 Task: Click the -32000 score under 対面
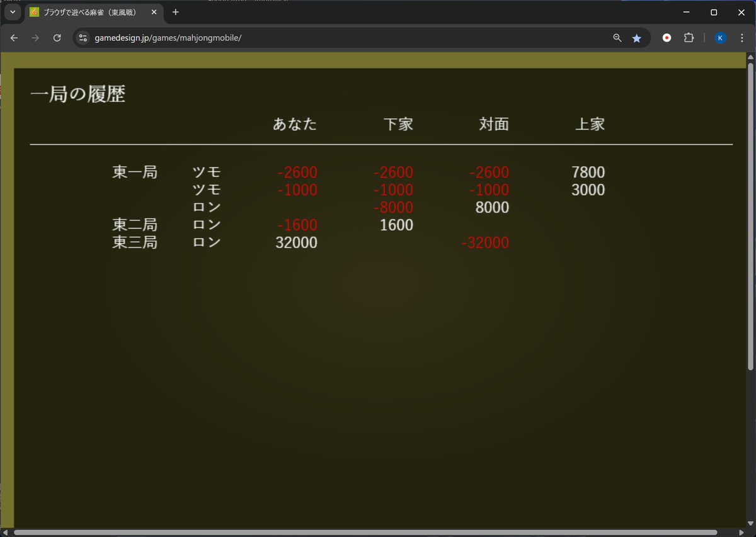click(484, 242)
